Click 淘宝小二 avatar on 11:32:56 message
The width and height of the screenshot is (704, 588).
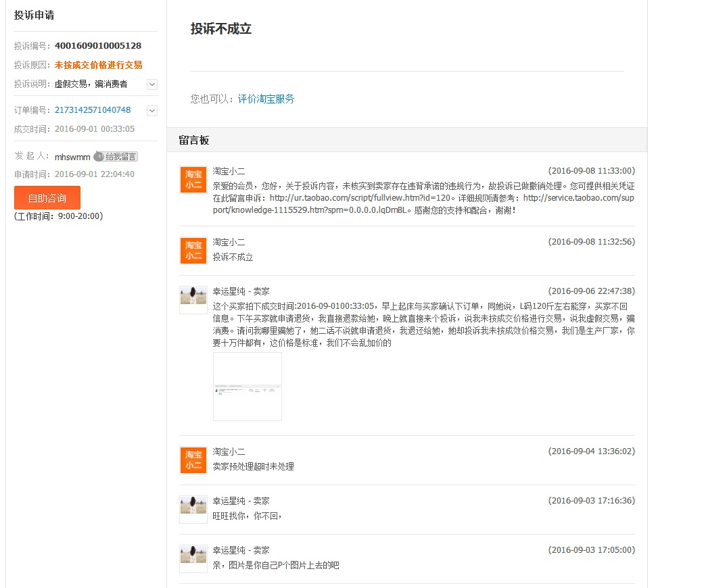[193, 251]
